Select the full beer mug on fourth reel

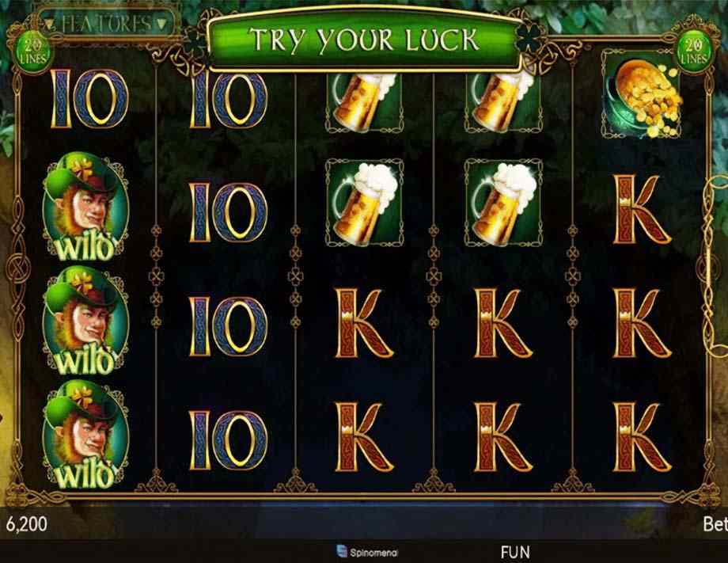click(x=503, y=203)
